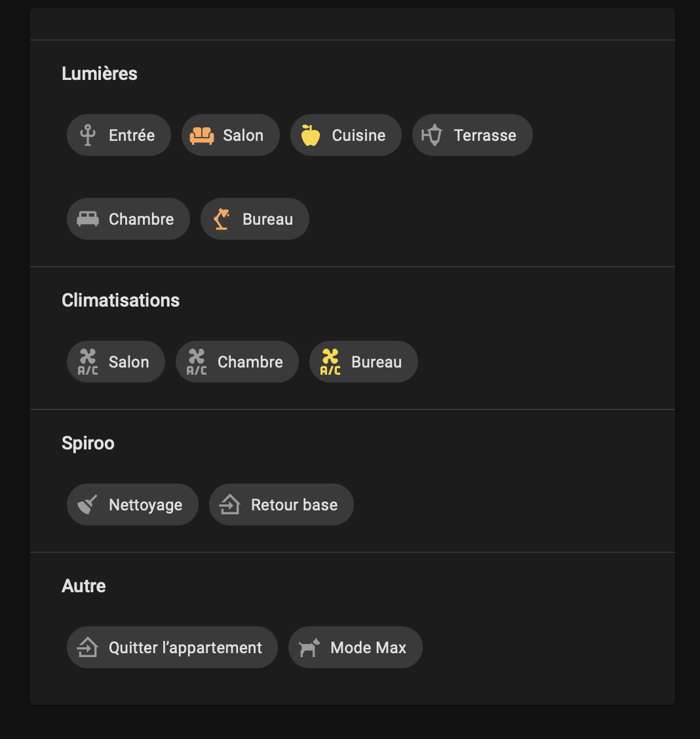Click the outdoor lantern icon for Terrasse
700x739 pixels.
[x=432, y=135]
